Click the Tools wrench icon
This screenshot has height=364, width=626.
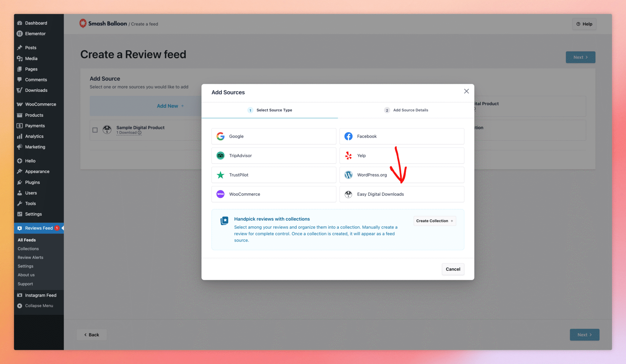pyautogui.click(x=20, y=203)
